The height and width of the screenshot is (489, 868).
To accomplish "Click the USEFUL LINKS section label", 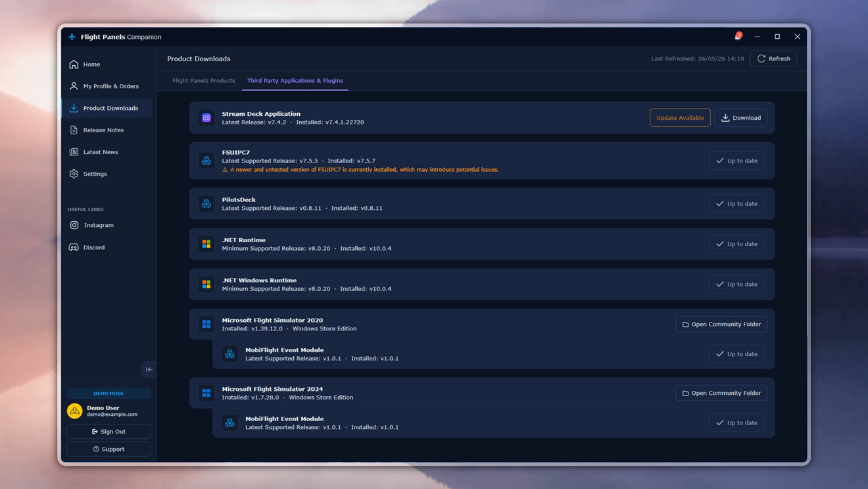I will (85, 209).
